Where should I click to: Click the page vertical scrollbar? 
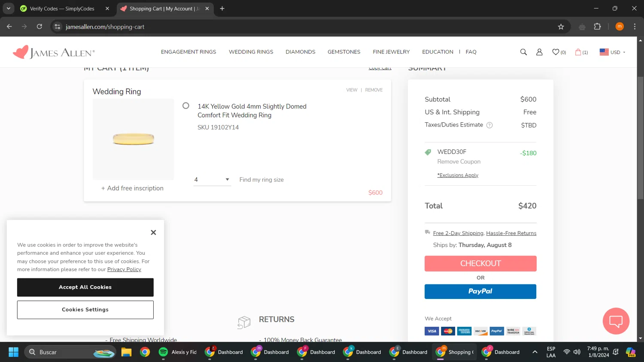640,138
